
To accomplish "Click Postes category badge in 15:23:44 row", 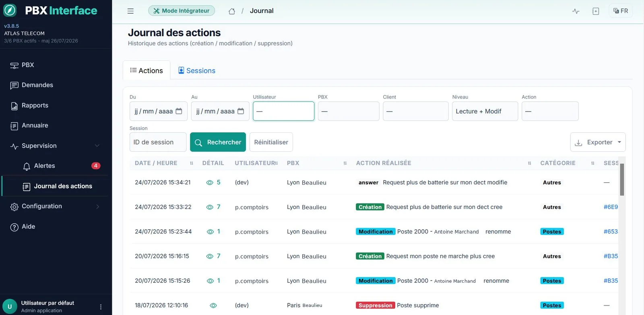I will [552, 231].
